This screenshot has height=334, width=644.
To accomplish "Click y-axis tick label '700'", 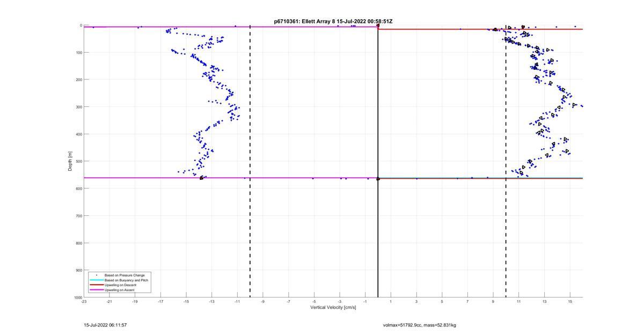I will tap(78, 216).
